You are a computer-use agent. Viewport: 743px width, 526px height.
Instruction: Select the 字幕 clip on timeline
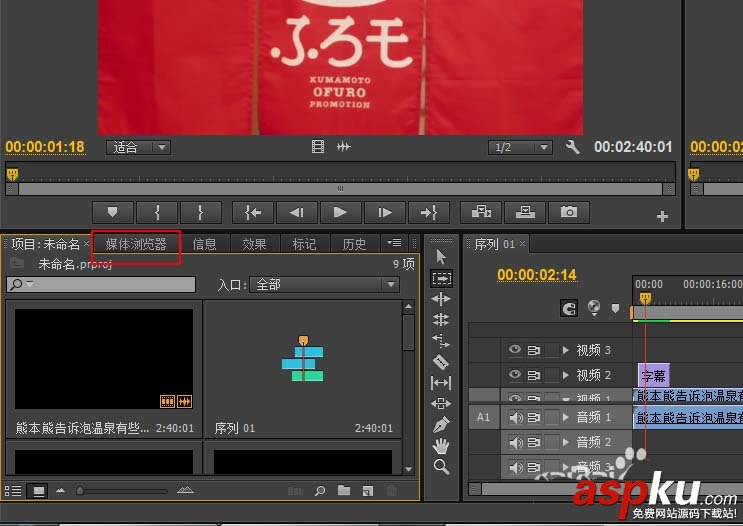click(653, 376)
